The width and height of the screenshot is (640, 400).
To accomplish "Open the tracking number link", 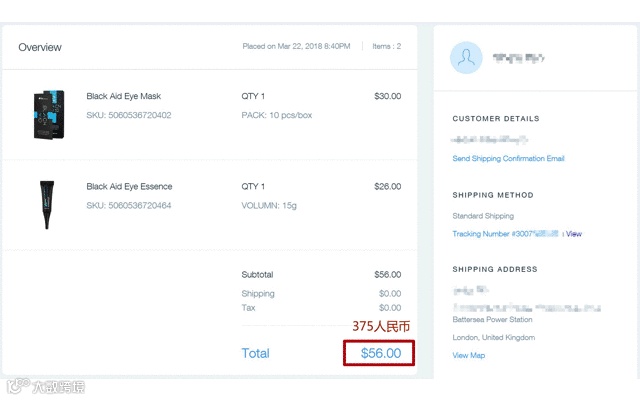I will point(506,234).
